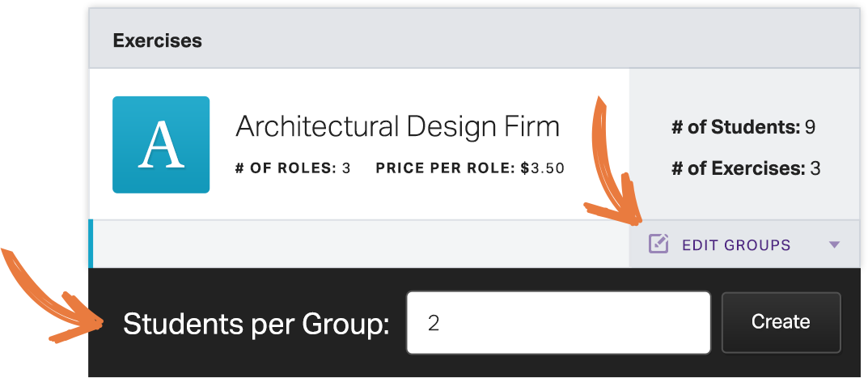Open the Architectural Design Firm exercise title
The image size is (868, 378).
click(397, 127)
